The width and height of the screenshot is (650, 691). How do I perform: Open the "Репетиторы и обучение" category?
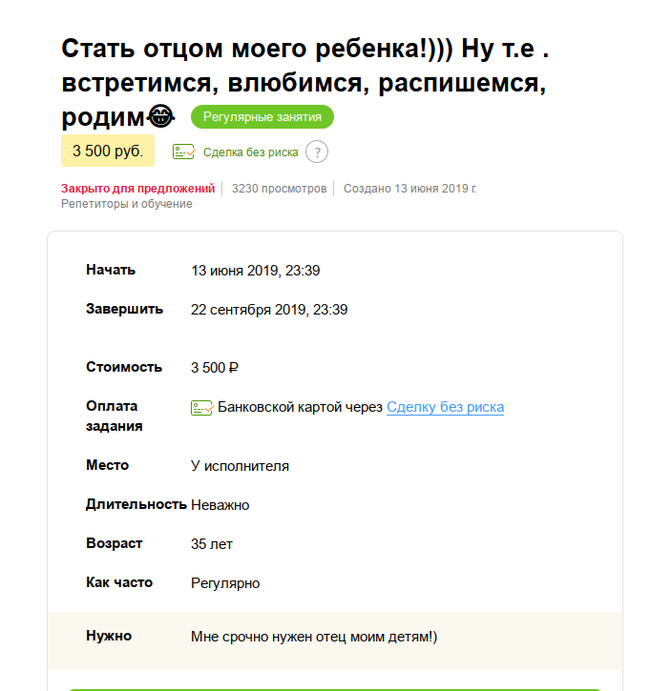point(127,204)
